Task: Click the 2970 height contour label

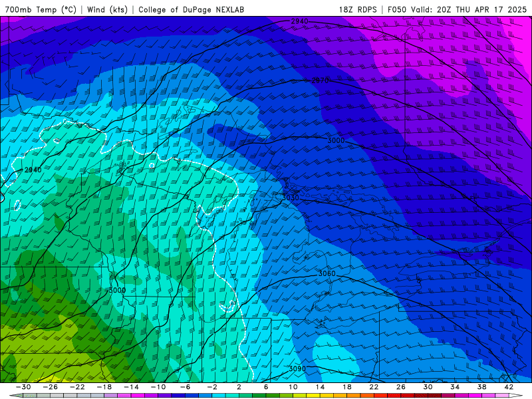Action: coord(320,80)
